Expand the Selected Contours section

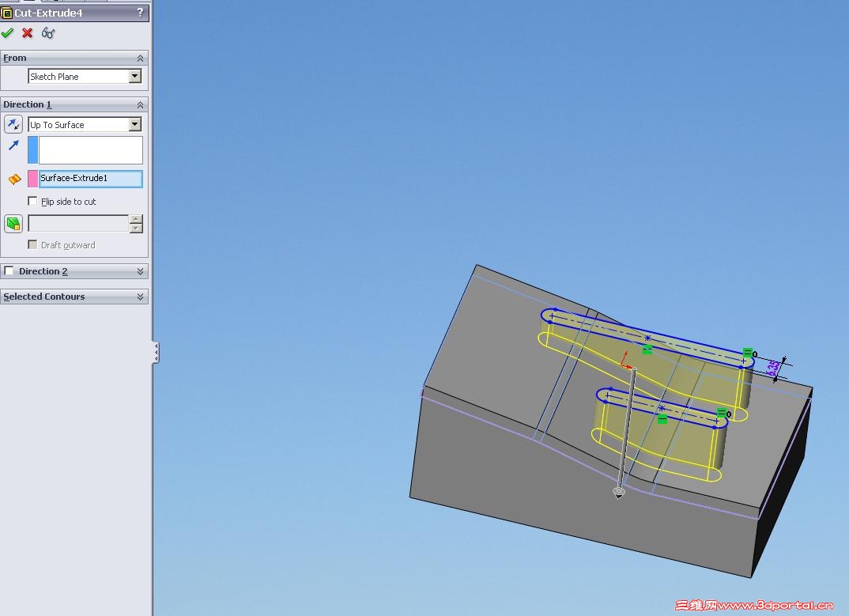tap(140, 297)
